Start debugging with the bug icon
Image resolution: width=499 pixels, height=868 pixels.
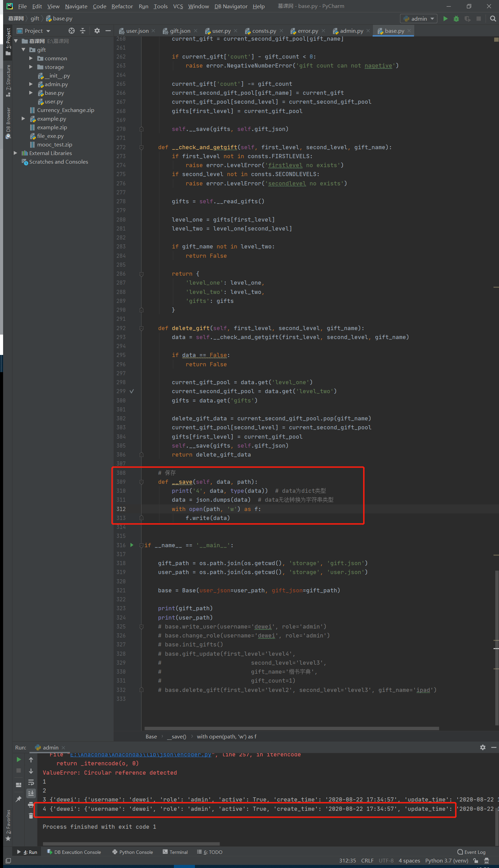(x=456, y=19)
